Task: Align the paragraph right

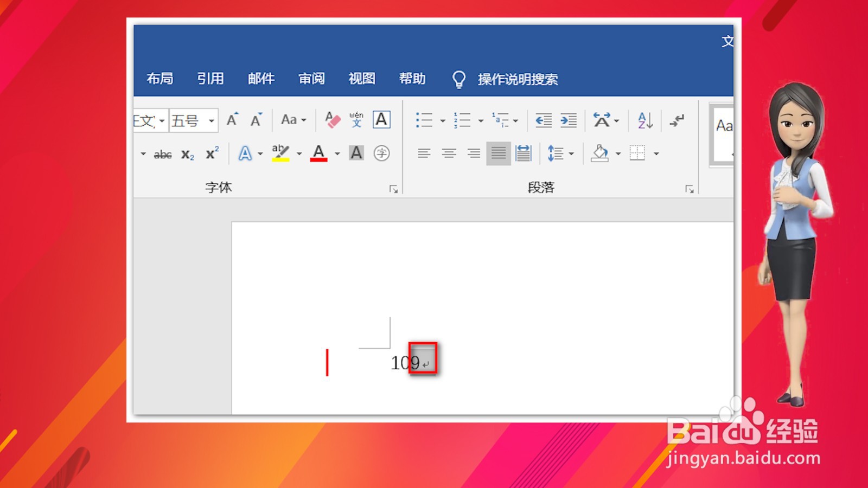Action: (x=474, y=153)
